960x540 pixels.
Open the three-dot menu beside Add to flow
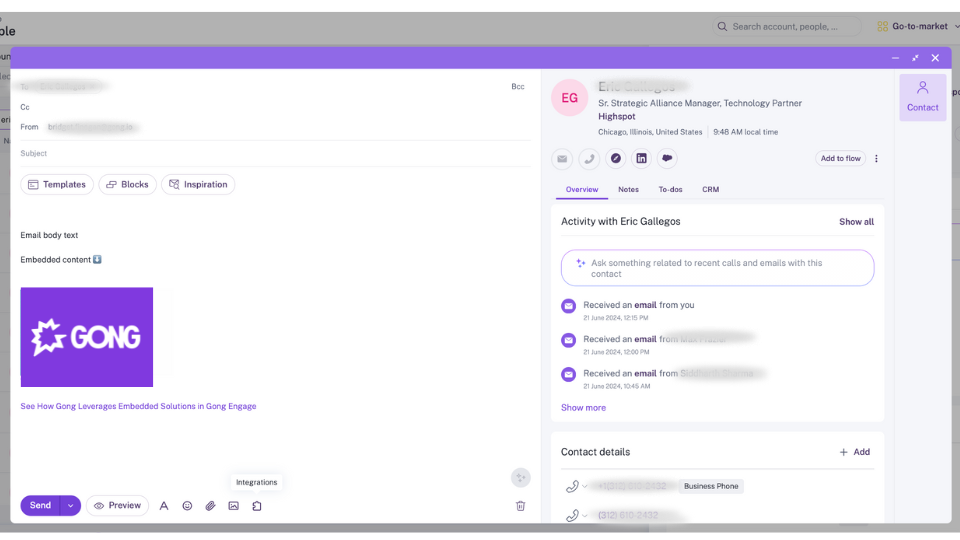click(877, 158)
